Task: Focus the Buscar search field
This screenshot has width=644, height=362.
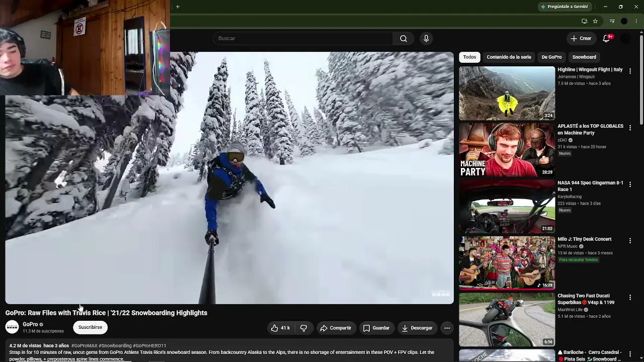Action: click(x=303, y=38)
